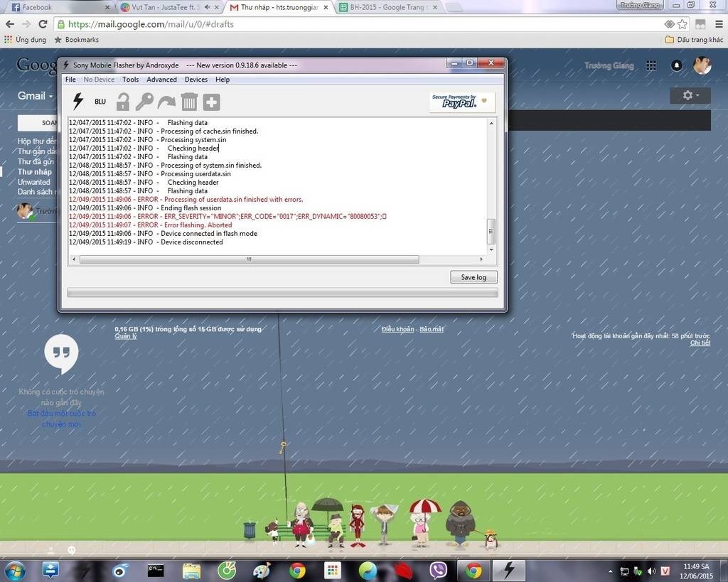Click the Save log button
This screenshot has width=728, height=582.
pyautogui.click(x=473, y=277)
